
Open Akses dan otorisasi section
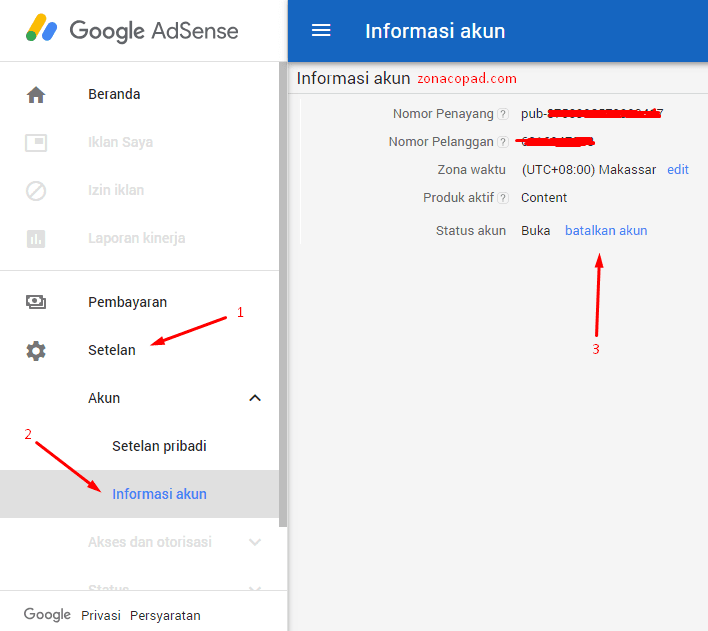pos(150,542)
